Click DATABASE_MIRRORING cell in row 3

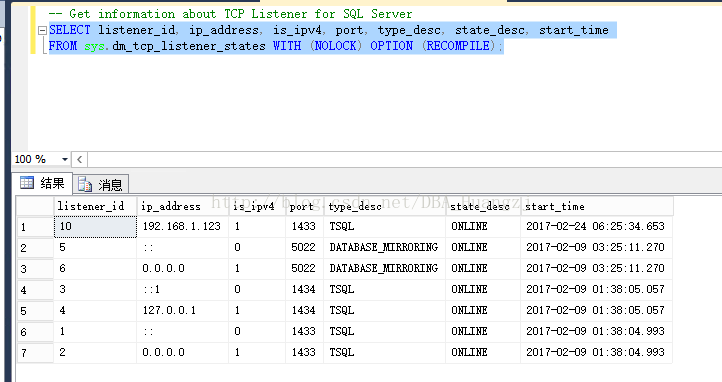(385, 269)
